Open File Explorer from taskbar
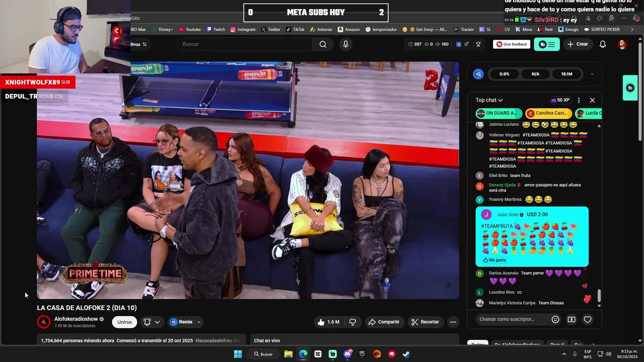644x362 pixels. point(288,354)
